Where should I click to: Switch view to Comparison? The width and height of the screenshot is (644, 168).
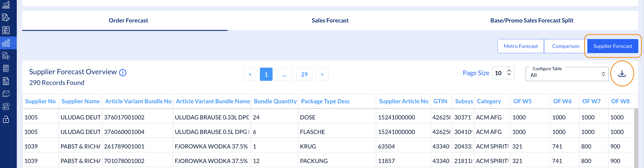coord(566,46)
